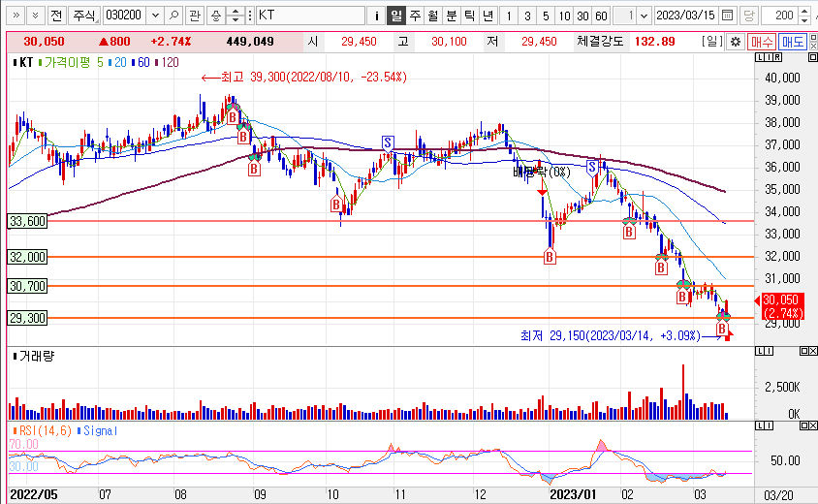Close the RSI indicator panel

(813, 426)
